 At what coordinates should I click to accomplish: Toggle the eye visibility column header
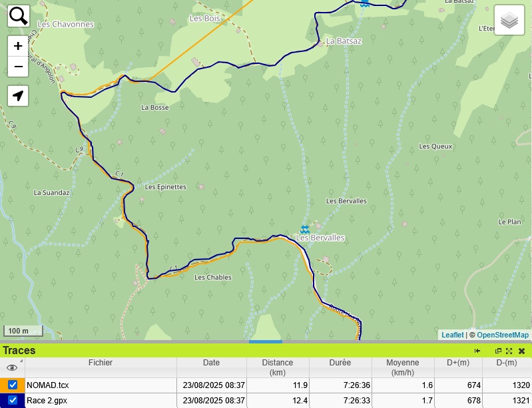12,367
